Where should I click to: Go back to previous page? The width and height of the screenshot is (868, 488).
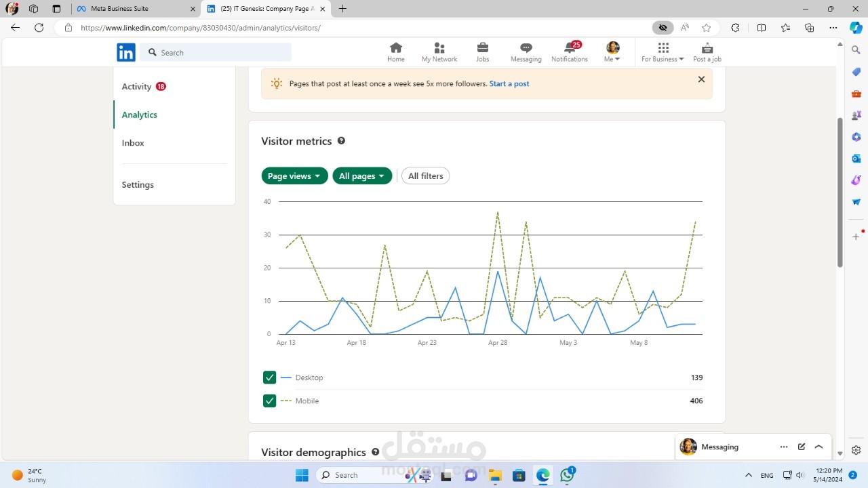(15, 28)
